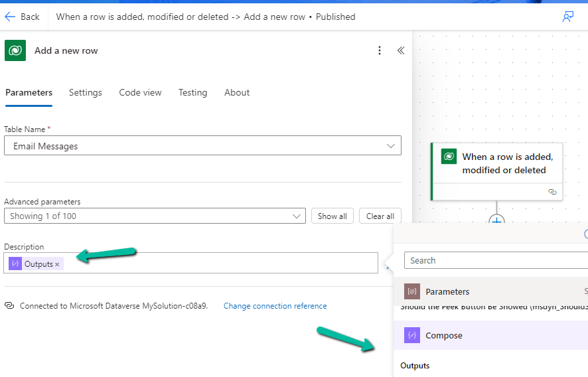Open the About tab
Viewport: 588px width, 377px height.
(x=237, y=93)
